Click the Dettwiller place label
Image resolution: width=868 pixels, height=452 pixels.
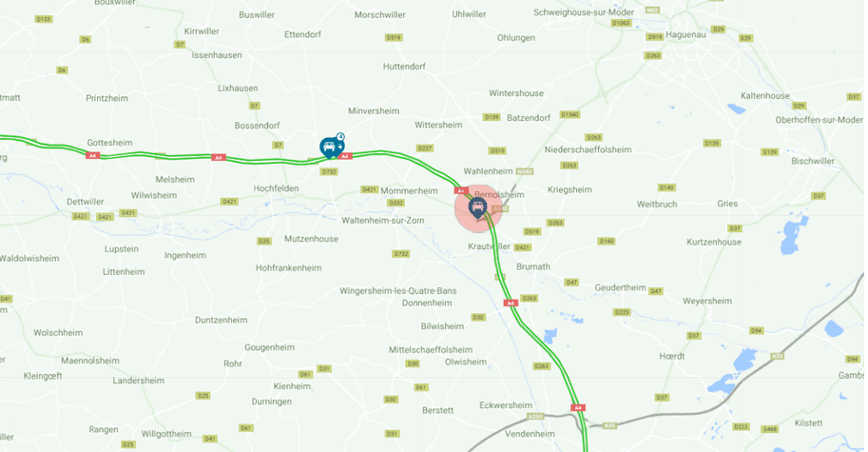86,202
